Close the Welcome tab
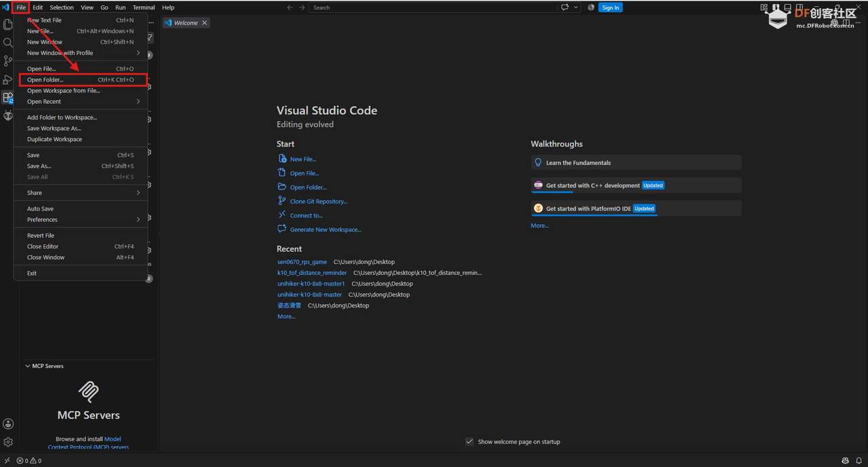The width and height of the screenshot is (868, 467). tap(205, 23)
